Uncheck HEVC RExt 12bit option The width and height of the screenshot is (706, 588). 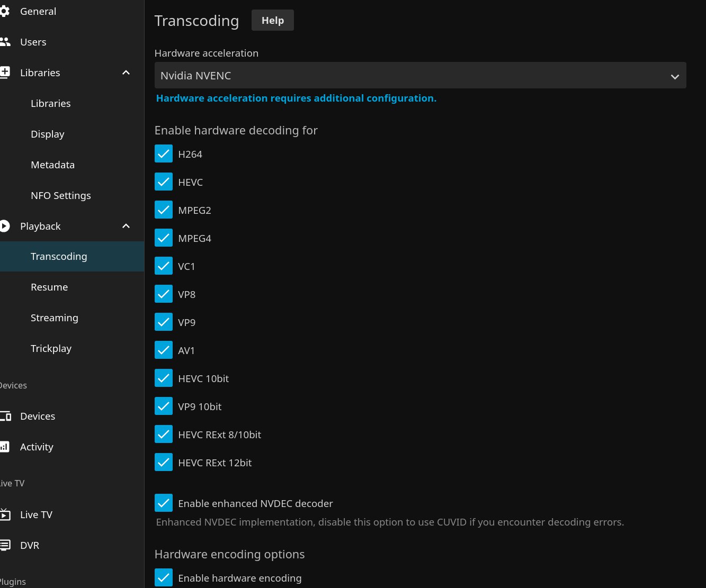tap(164, 462)
